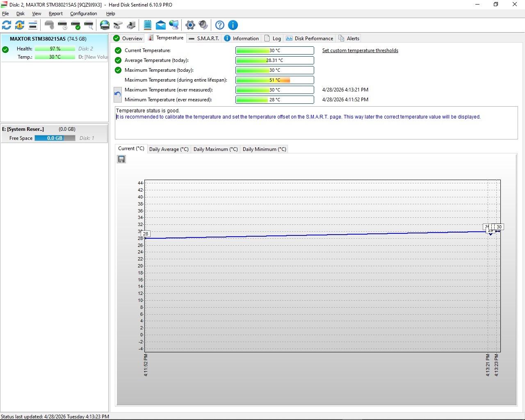525x420 pixels.
Task: Reset measured temperatures with undo arrow
Action: pyautogui.click(x=118, y=95)
